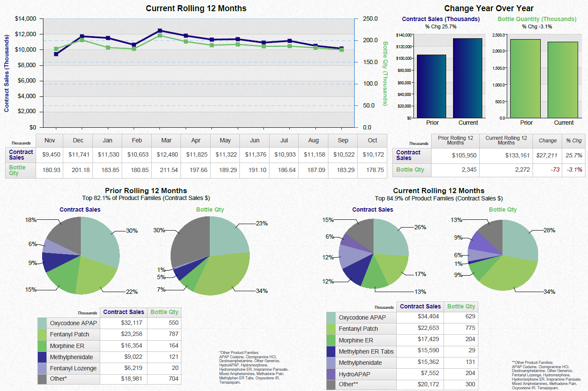
Task: Click the Methylphenidate legend color box
Action: coord(41,357)
